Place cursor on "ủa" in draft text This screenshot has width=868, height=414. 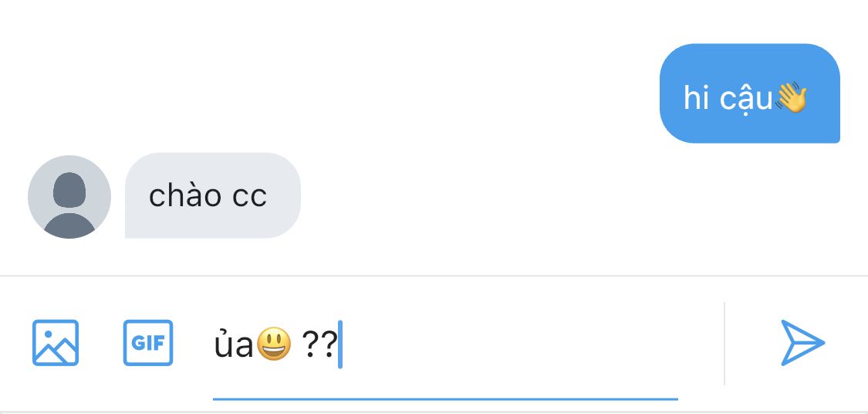point(234,344)
